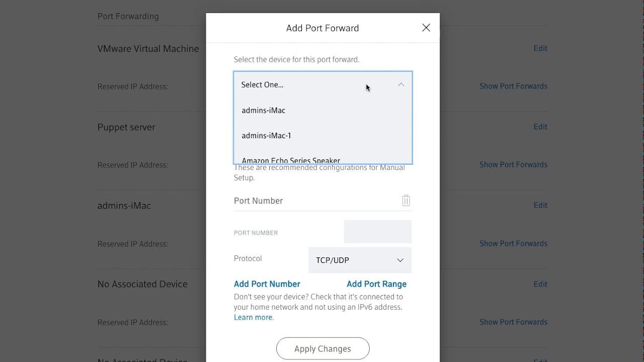Show Port Forwards for Puppet server
This screenshot has height=362, width=644.
513,164
